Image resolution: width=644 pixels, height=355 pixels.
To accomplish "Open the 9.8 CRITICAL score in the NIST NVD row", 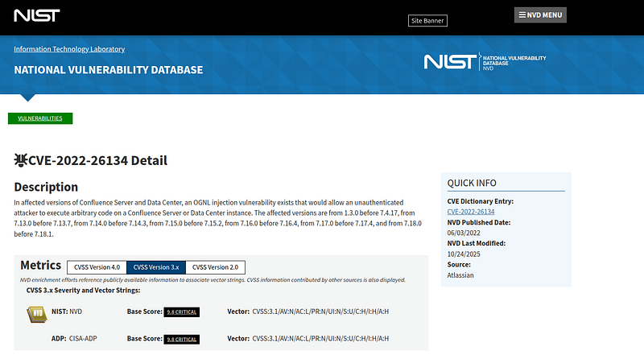I will tap(182, 312).
